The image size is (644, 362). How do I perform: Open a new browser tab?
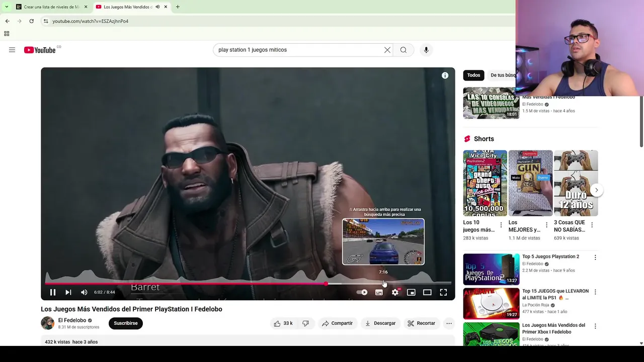(178, 7)
